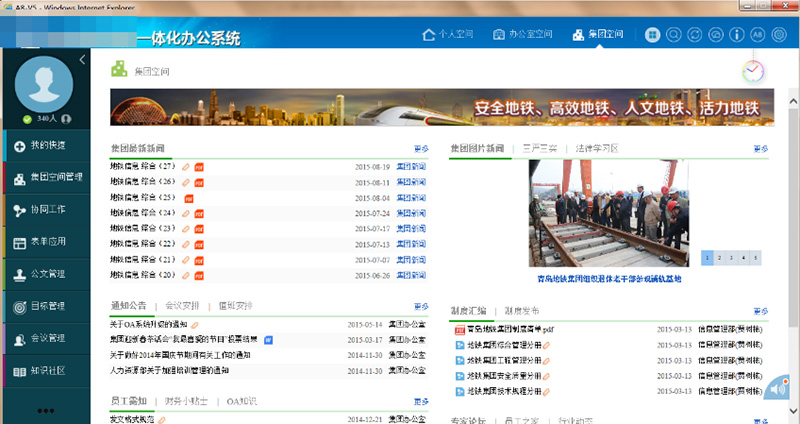
Task: Click attachment clip of 地铁信息 综合(24)
Action: click(x=186, y=214)
